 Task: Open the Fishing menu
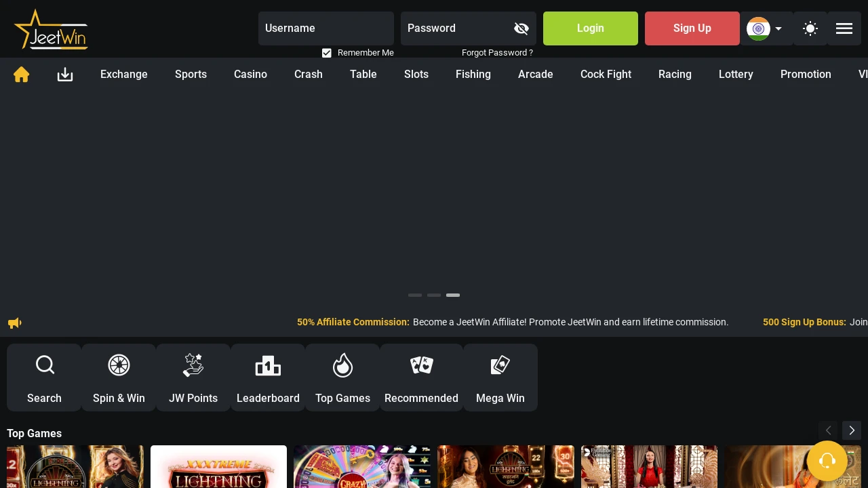pos(473,75)
